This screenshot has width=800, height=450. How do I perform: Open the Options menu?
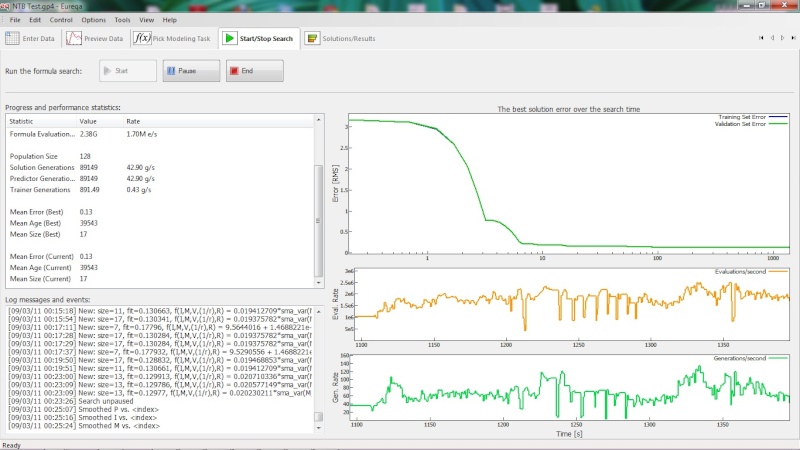[x=93, y=20]
